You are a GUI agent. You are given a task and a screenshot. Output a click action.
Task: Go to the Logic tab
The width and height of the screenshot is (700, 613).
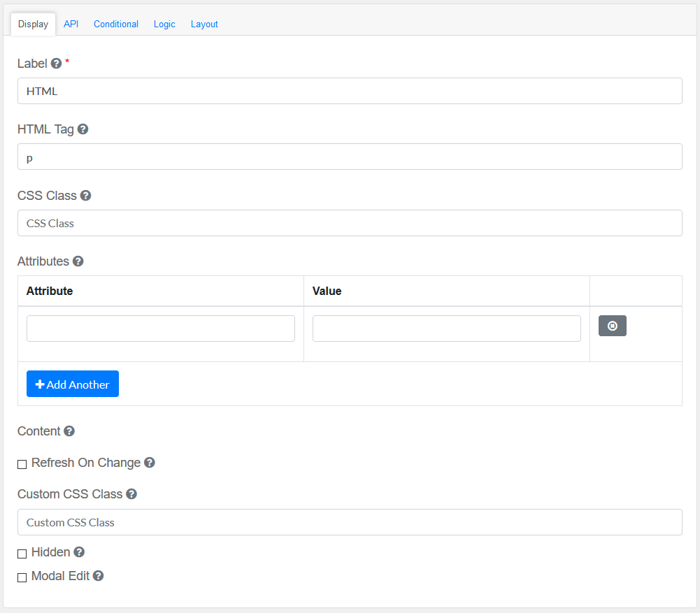(164, 24)
